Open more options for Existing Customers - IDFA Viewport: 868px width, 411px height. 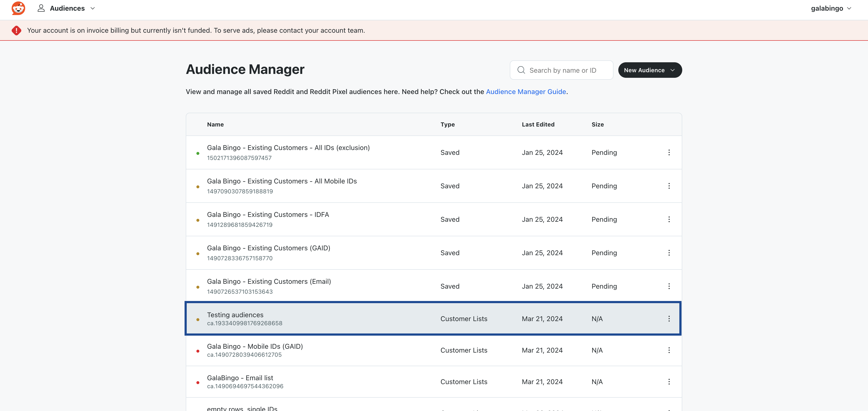click(x=669, y=219)
